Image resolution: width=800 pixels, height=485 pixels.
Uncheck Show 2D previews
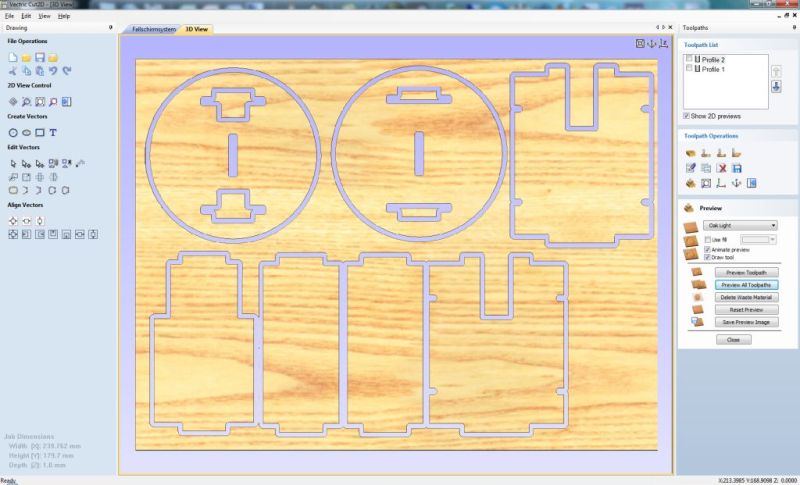point(686,116)
